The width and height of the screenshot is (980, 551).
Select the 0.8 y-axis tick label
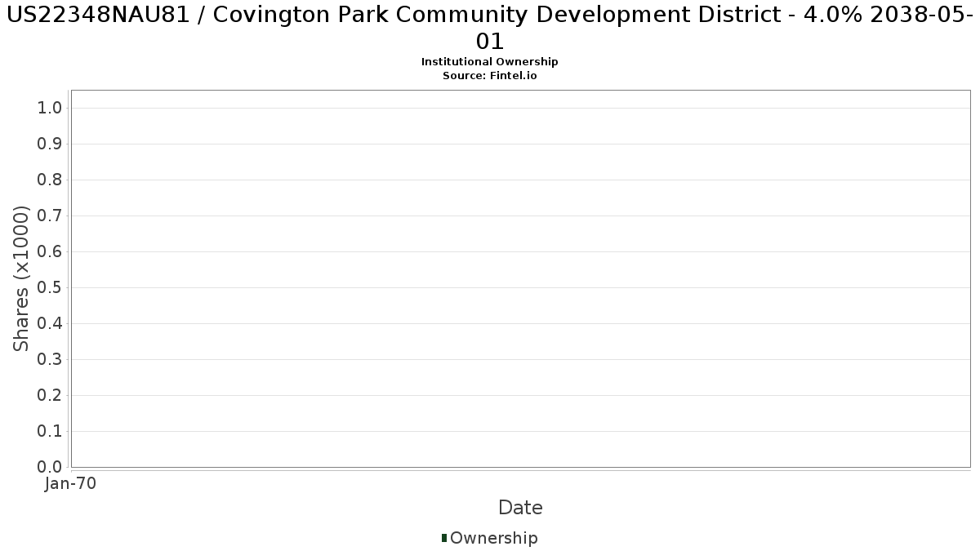[x=50, y=180]
